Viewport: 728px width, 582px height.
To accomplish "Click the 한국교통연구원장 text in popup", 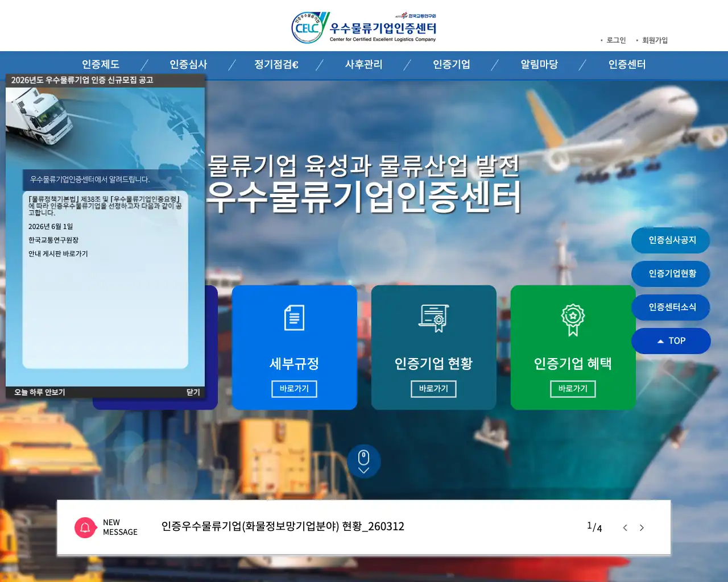I will (x=53, y=240).
